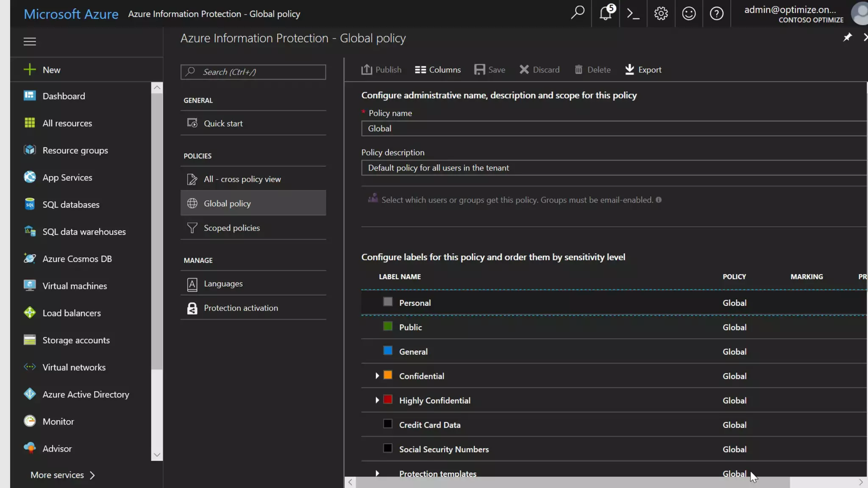The image size is (868, 488).
Task: Click the Policy name field
Action: pyautogui.click(x=614, y=128)
